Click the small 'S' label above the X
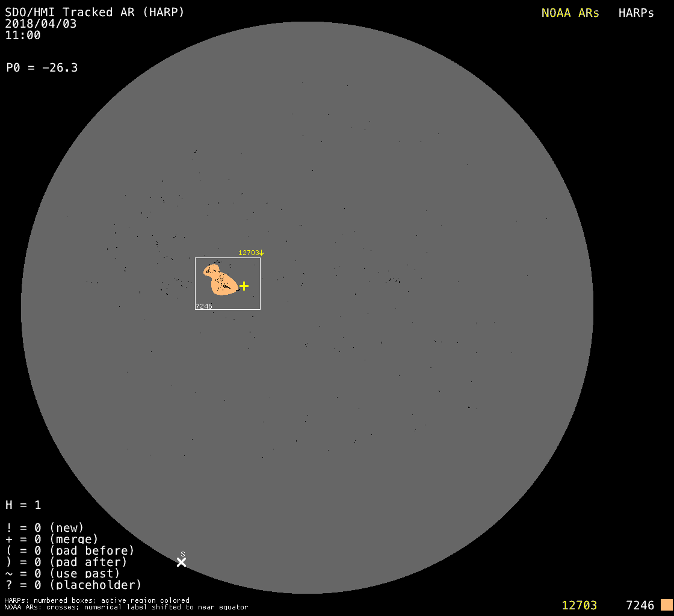Screen dimensions: 674x616 tap(182, 554)
